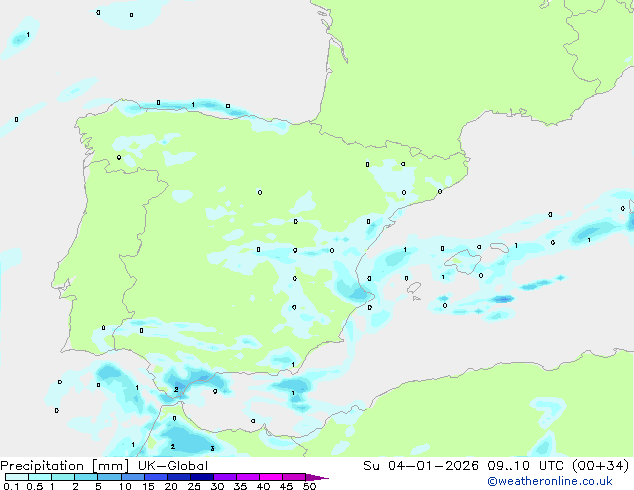Screen dimensions: 634x490
Task: Select the 'UK-Global' model label
Action: (173, 466)
